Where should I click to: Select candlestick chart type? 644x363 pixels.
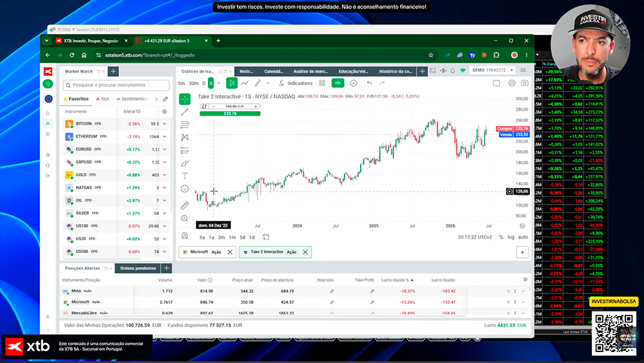coord(232,83)
